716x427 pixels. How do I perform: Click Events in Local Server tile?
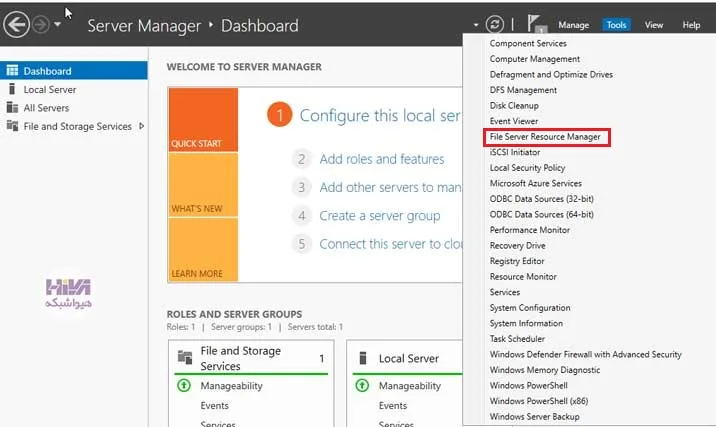pos(393,406)
